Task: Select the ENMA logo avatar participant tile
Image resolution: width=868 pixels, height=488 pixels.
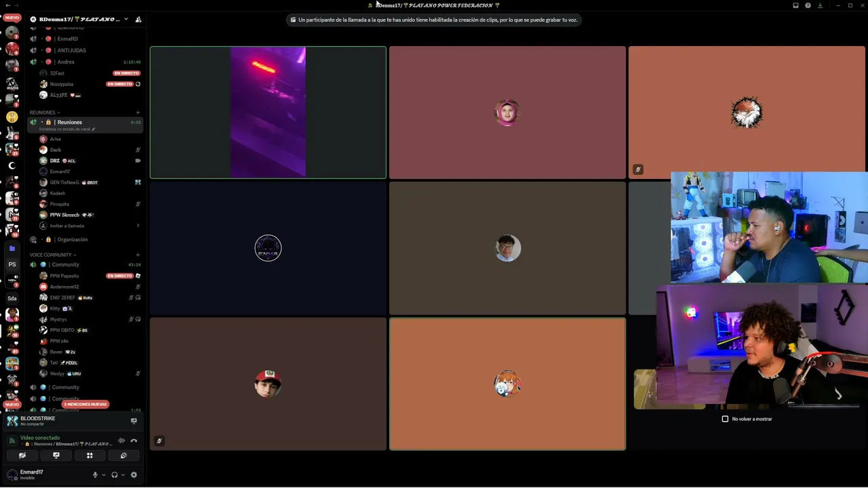Action: [268, 248]
